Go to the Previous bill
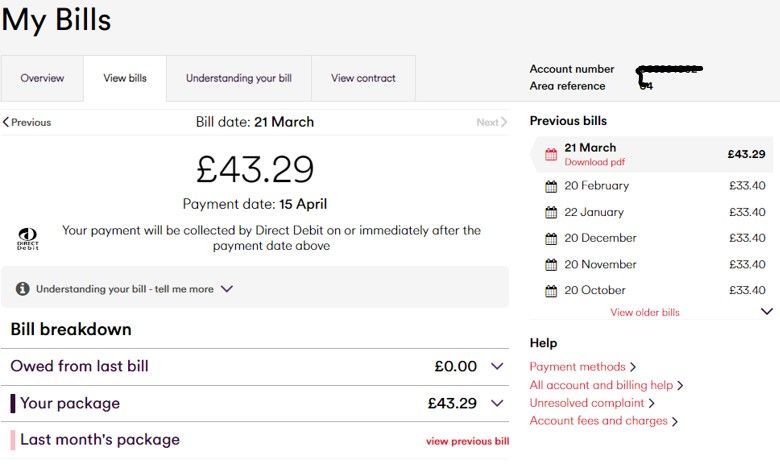780x471 pixels. tap(27, 122)
